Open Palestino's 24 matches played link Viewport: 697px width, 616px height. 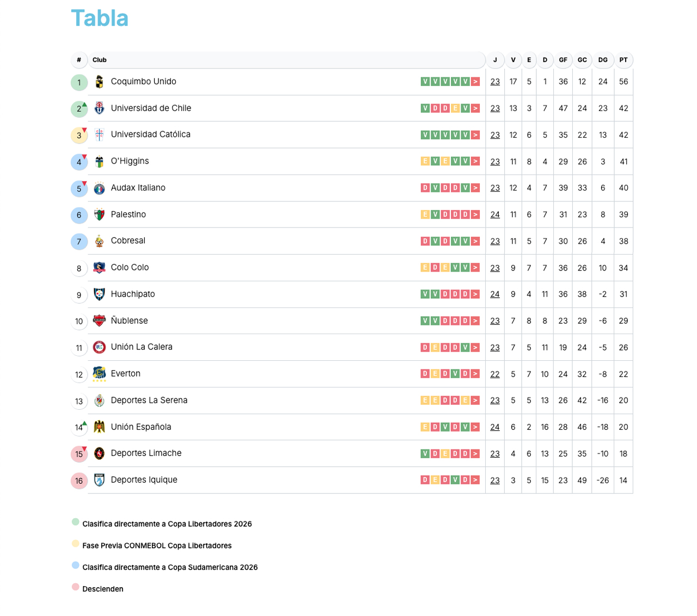(x=495, y=215)
